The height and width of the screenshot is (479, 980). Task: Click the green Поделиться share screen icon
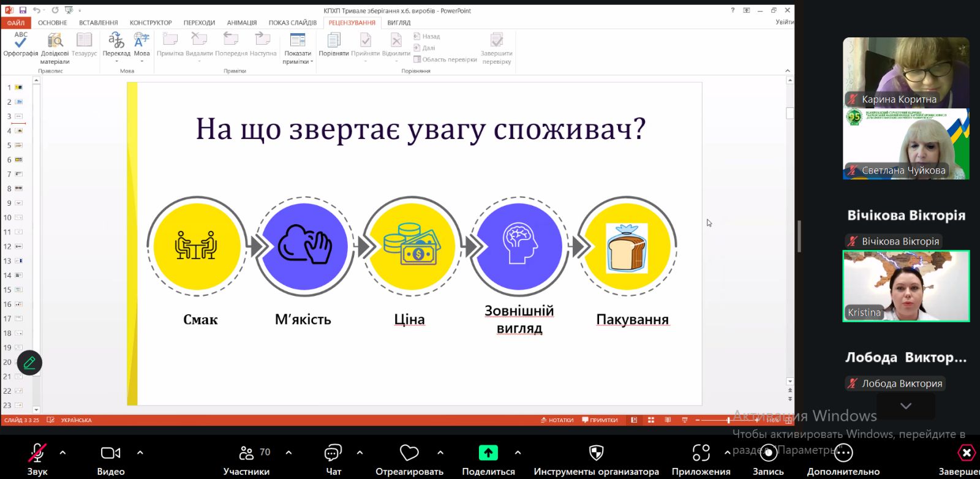click(x=488, y=453)
